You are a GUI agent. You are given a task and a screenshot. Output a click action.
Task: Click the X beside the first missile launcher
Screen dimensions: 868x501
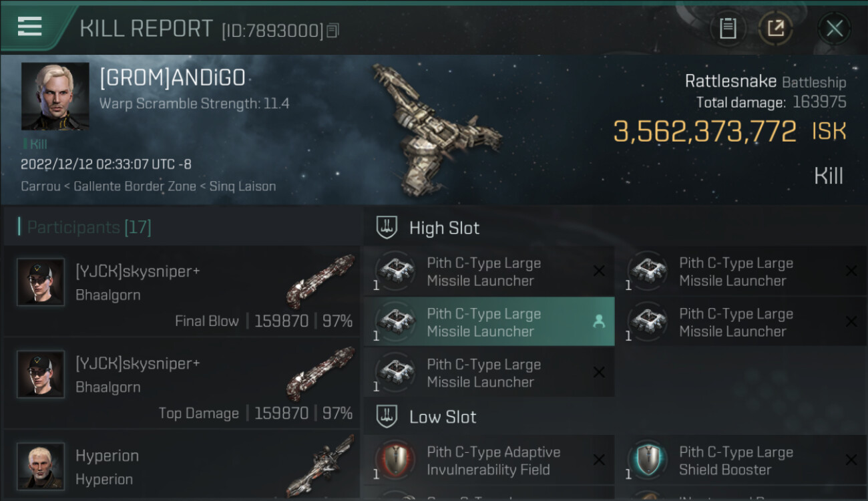point(599,271)
